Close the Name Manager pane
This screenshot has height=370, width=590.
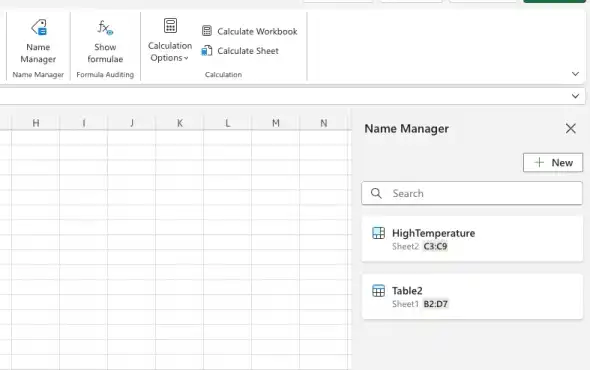[x=570, y=128]
